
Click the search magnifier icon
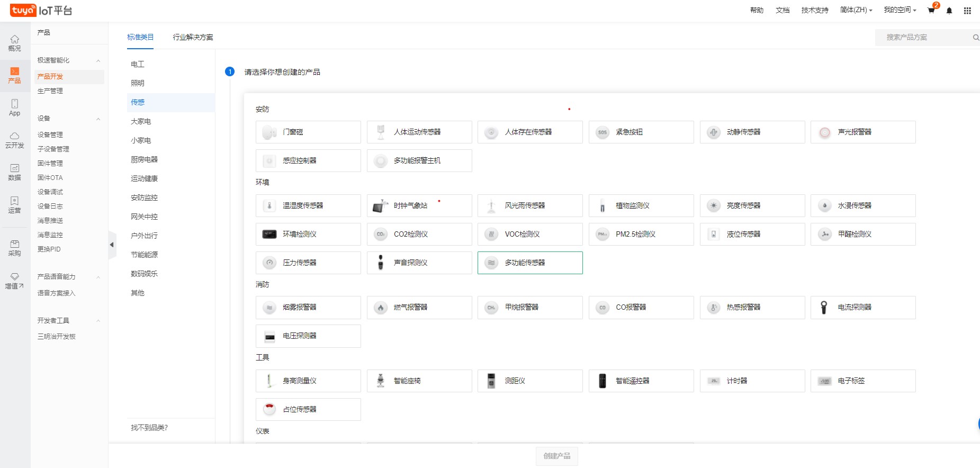coord(976,37)
